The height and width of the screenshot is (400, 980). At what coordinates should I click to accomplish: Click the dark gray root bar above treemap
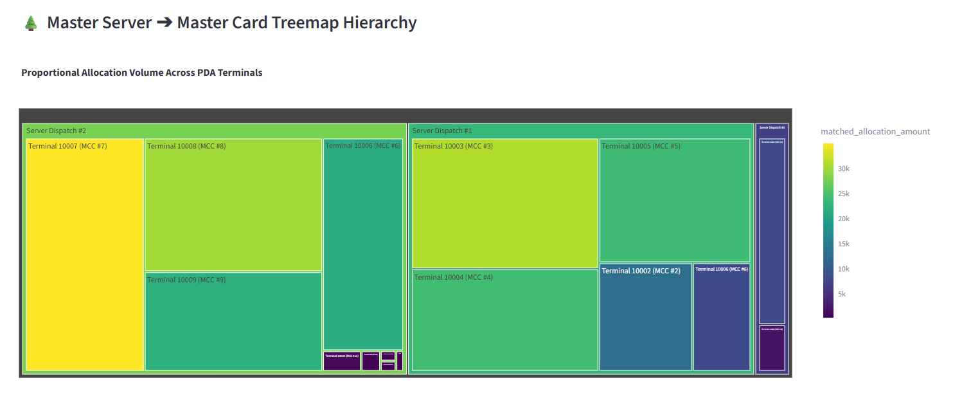[x=405, y=116]
